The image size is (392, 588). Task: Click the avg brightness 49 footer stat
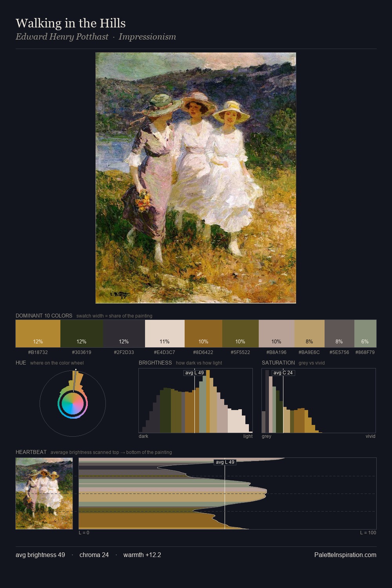(x=40, y=555)
